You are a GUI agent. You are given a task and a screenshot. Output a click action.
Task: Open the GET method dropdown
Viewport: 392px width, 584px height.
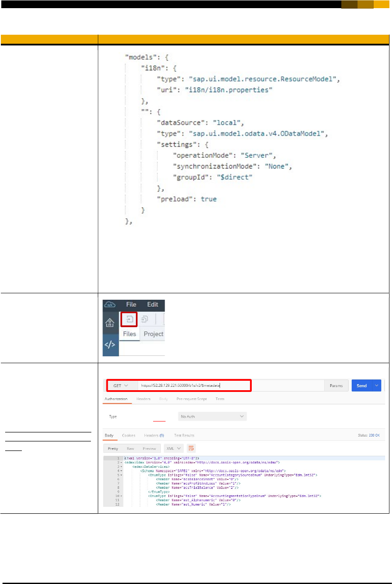pyautogui.click(x=120, y=385)
